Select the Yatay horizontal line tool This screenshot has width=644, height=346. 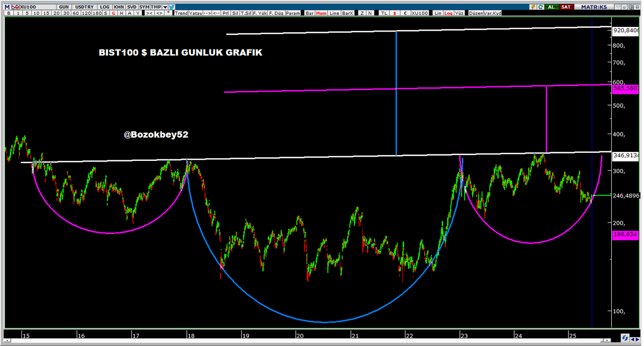pyautogui.click(x=195, y=13)
